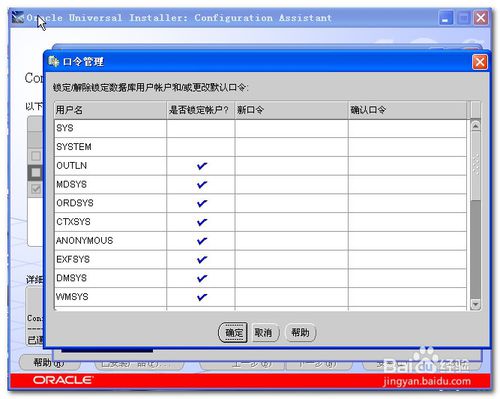
Task: Select the SYS username row
Action: pos(110,128)
